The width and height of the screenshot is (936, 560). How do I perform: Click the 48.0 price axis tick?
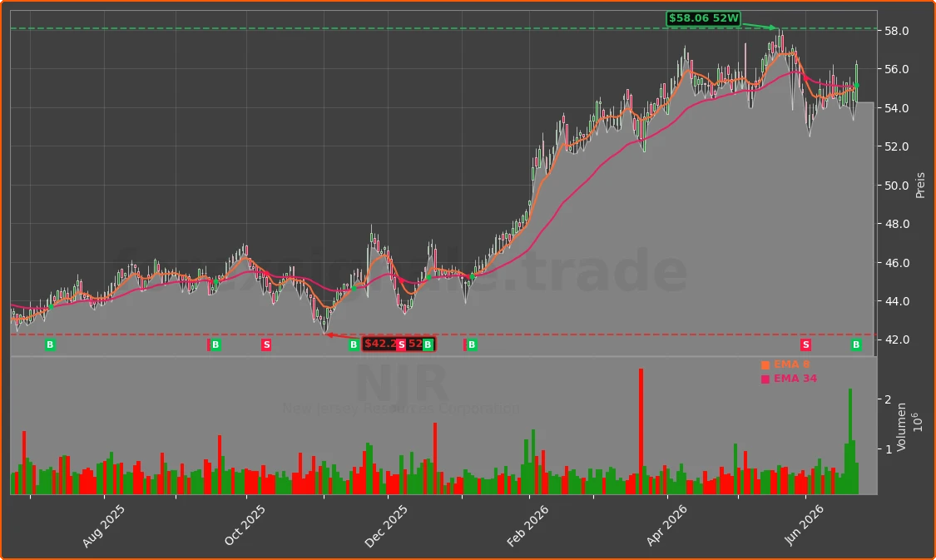[x=897, y=224]
